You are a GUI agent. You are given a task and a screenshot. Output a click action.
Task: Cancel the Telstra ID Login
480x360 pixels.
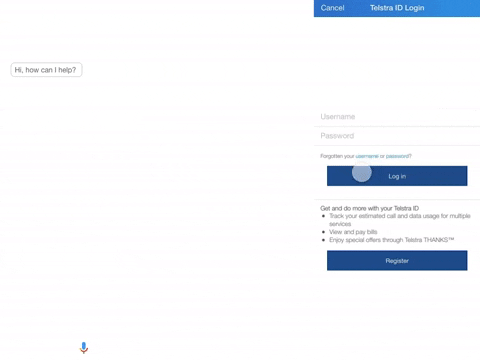point(332,8)
